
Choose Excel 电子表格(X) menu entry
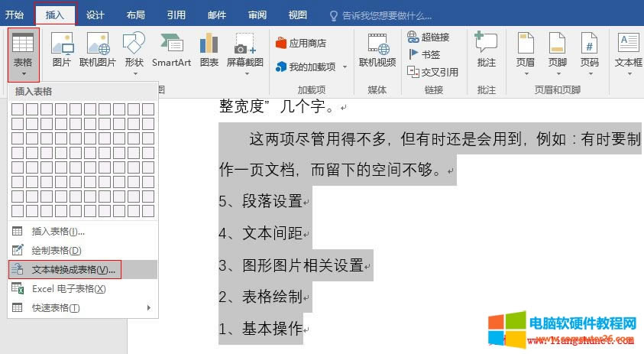[83, 288]
